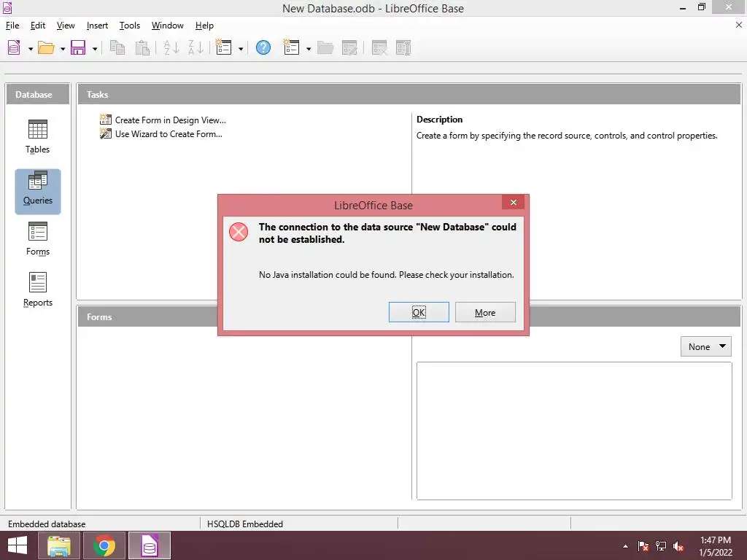Click the Save floppy disk icon

coord(78,47)
